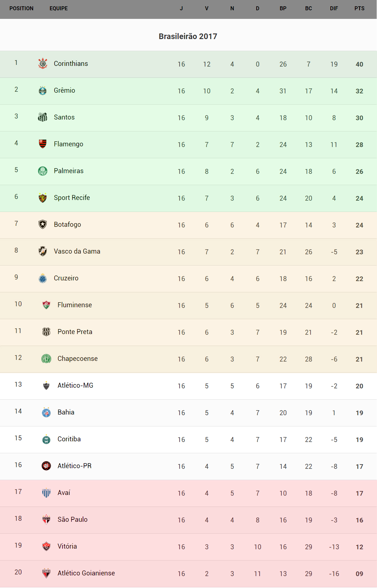Screen dimensions: 377x588
Task: Open Atlético Goianiense team name link
Action: point(86,573)
